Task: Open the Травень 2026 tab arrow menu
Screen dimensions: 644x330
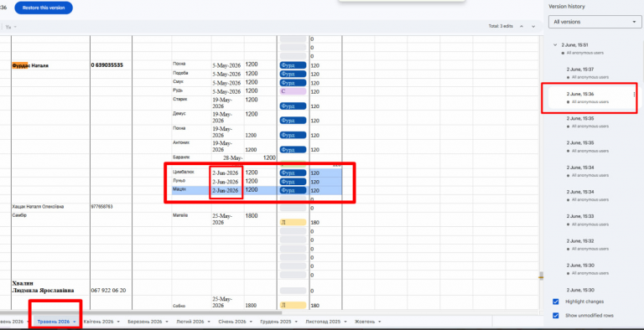Action: [x=75, y=322]
